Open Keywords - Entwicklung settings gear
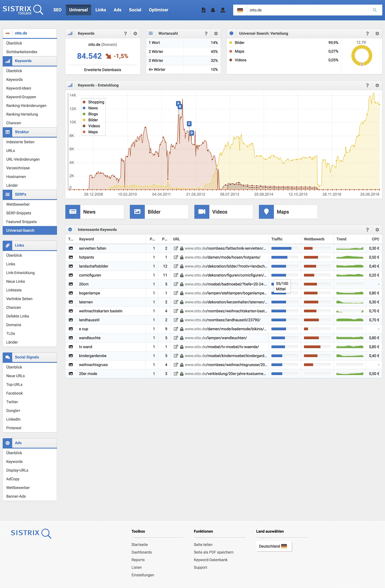Screen dimensions: 385x588 click(377, 85)
